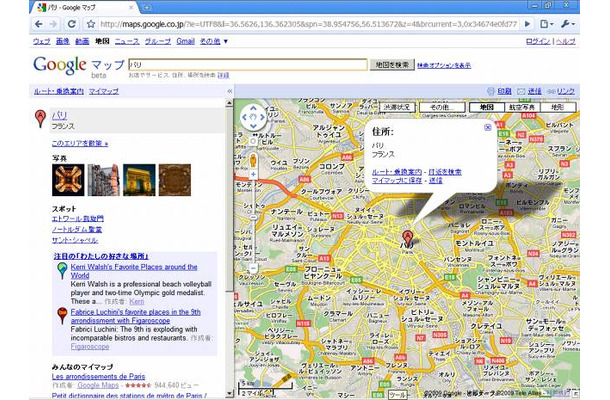Close the パリ - Google マップ tab
The height and width of the screenshot is (400, 610).
coord(131,7)
